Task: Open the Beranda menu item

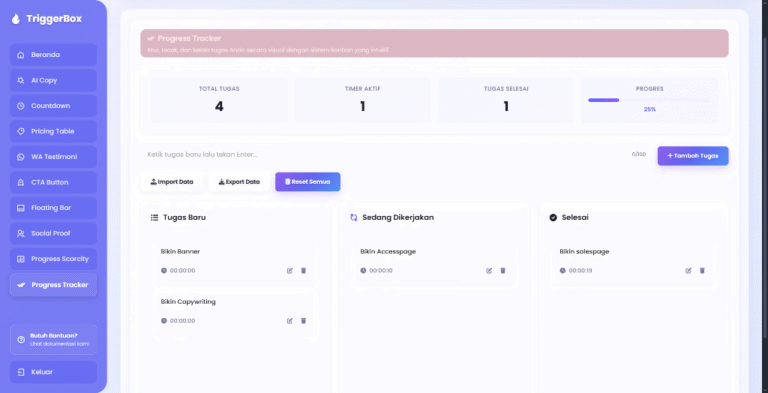Action: pos(53,55)
